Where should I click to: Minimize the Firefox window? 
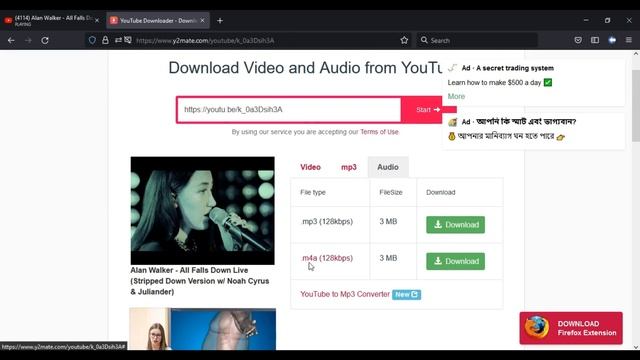tap(586, 20)
